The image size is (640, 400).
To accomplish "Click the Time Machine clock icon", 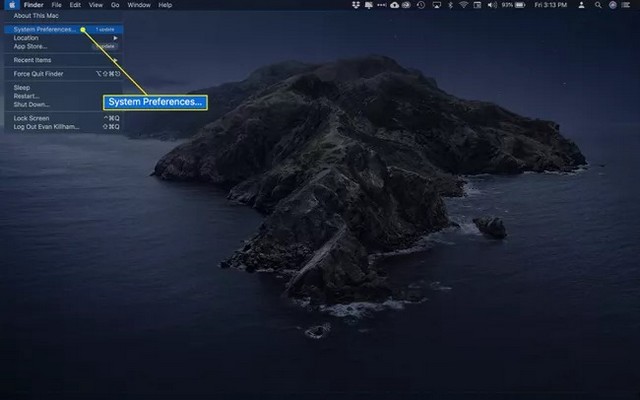I will coord(419,5).
